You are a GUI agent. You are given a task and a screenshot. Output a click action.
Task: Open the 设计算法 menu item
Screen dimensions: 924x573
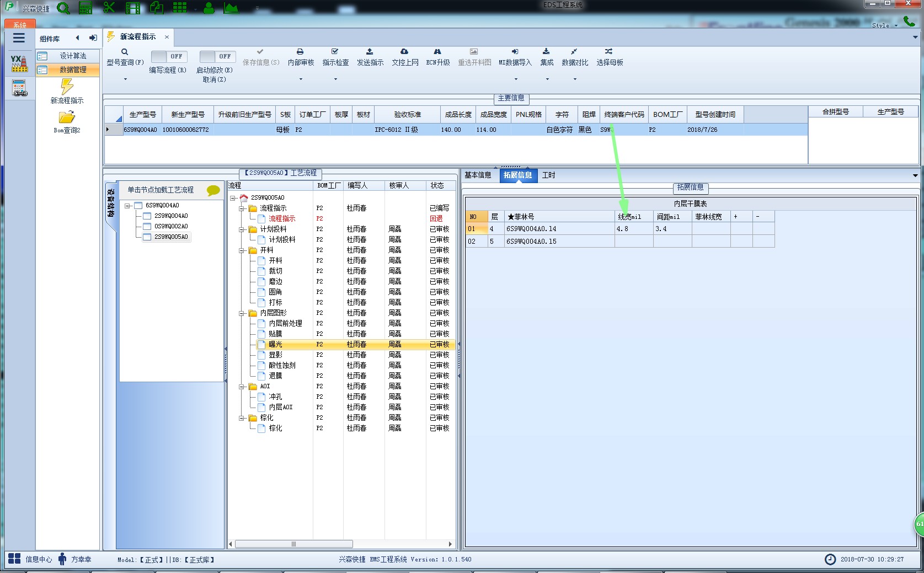pyautogui.click(x=68, y=56)
